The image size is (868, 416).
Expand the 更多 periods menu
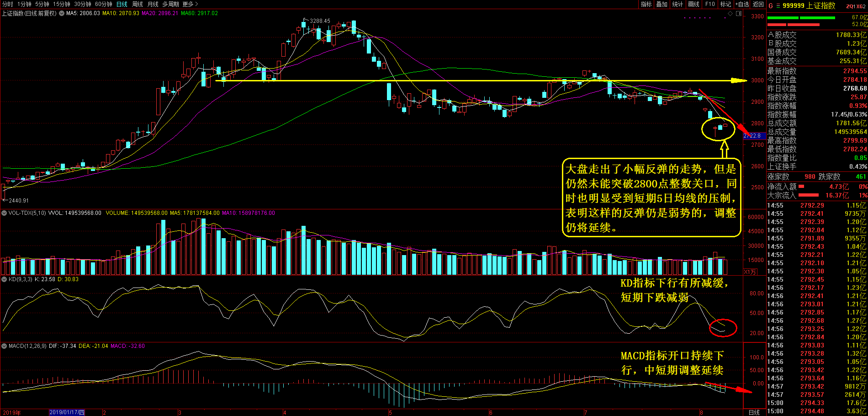tap(190, 4)
